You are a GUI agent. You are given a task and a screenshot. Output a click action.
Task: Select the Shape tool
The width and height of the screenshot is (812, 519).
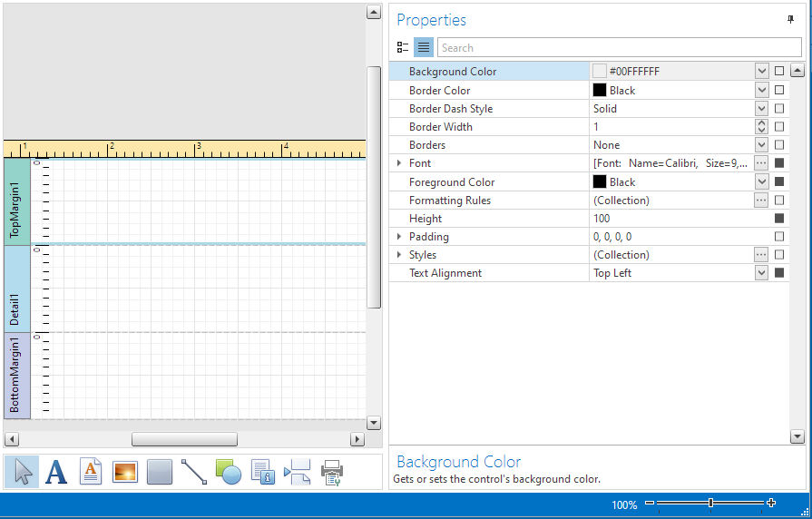(x=229, y=472)
